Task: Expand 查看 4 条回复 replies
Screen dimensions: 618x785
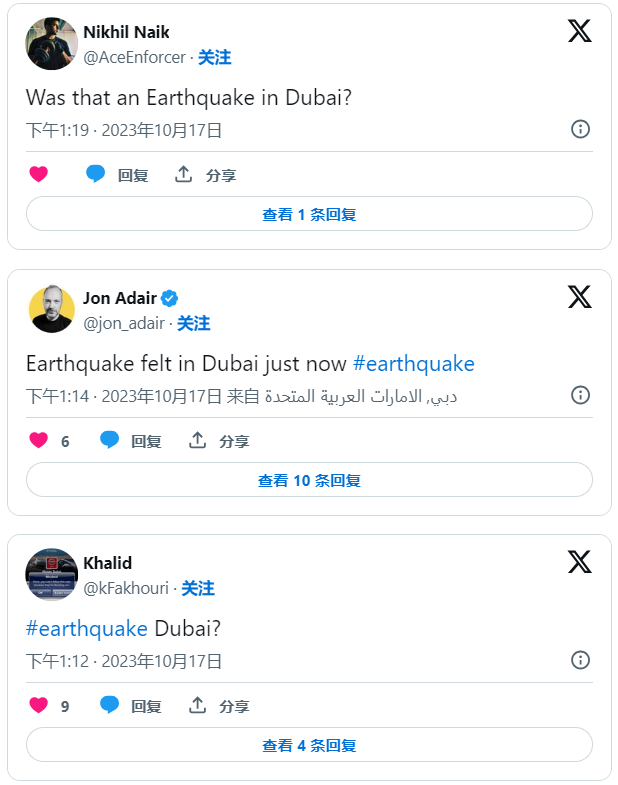Action: pos(309,745)
